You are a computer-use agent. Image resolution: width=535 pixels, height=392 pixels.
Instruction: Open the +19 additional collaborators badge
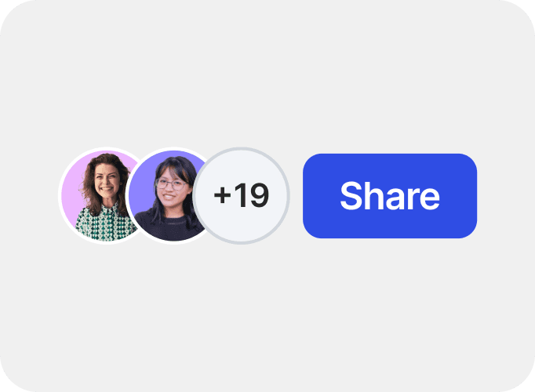(x=242, y=196)
